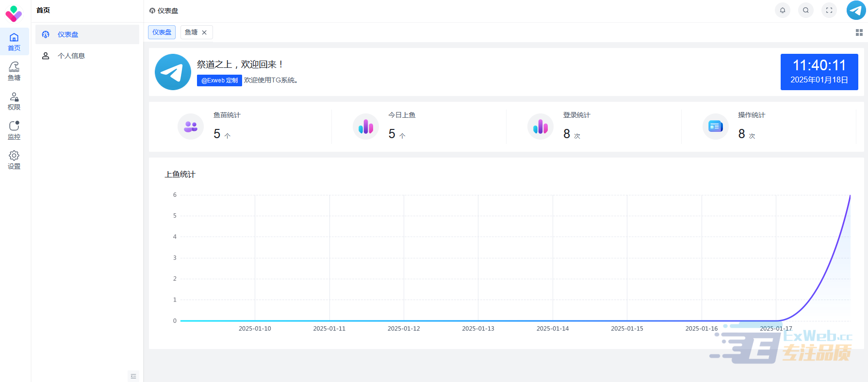Click the @Exweb 定制 badge

click(x=219, y=80)
